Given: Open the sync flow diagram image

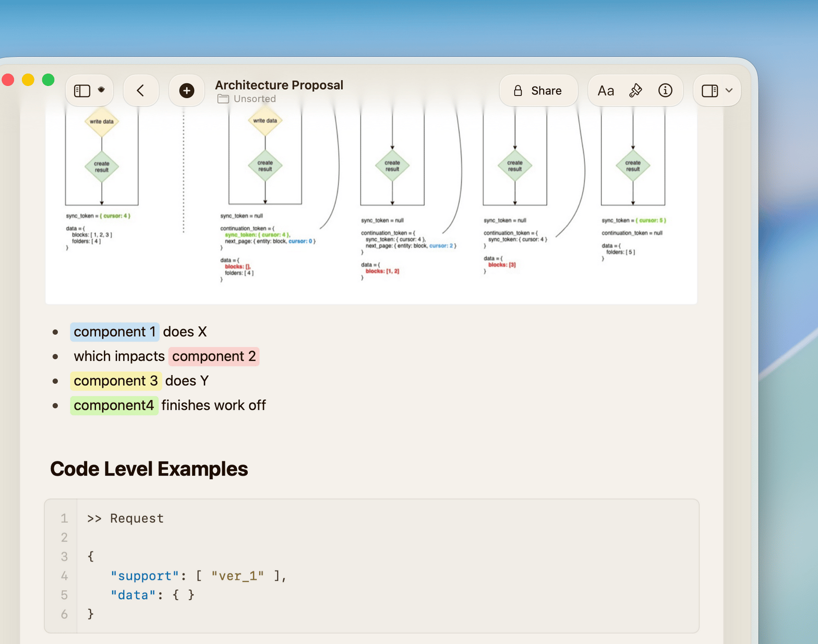Looking at the screenshot, I should (371, 203).
